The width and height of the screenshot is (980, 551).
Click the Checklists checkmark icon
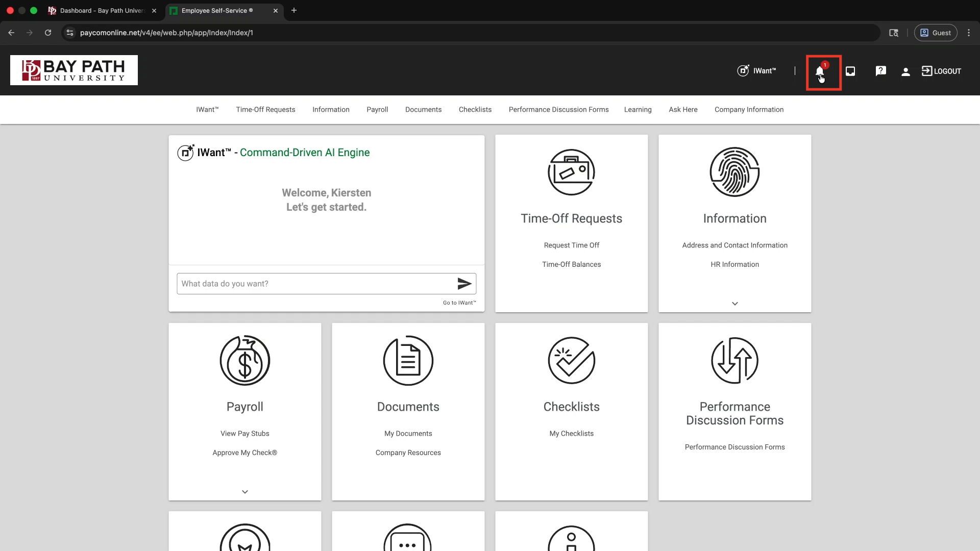point(571,361)
